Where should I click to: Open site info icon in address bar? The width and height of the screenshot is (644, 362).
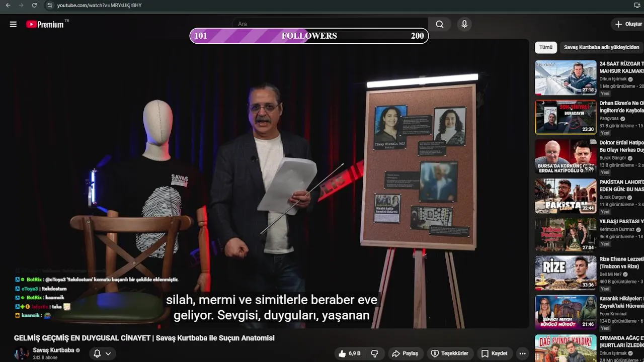pos(49,5)
